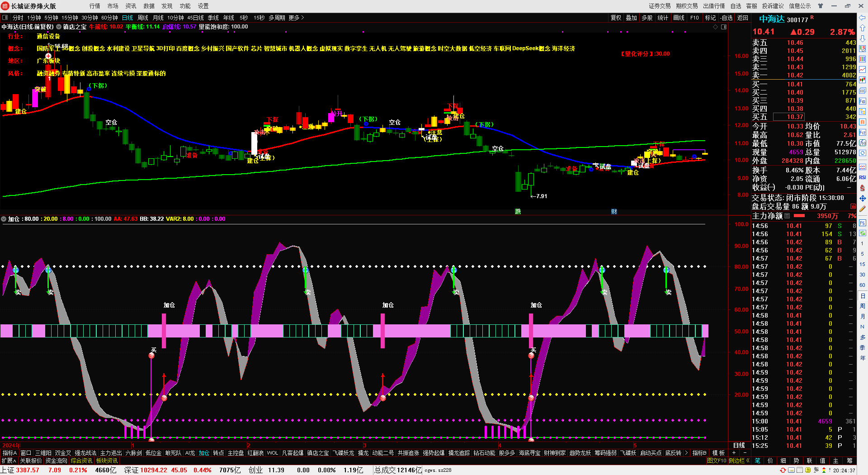Click the 复权 button
Viewport: 868px width, 475px height.
click(616, 18)
